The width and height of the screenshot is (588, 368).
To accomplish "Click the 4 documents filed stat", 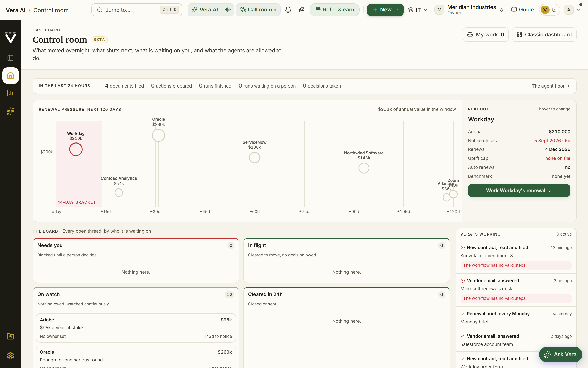I will tap(124, 86).
